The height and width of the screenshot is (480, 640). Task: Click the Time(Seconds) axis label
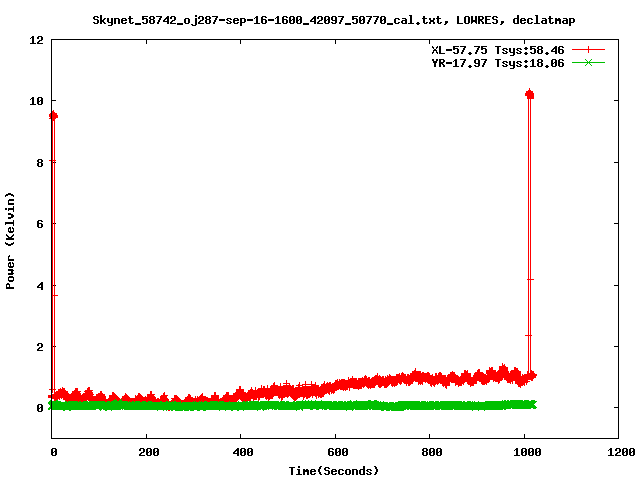pyautogui.click(x=333, y=471)
